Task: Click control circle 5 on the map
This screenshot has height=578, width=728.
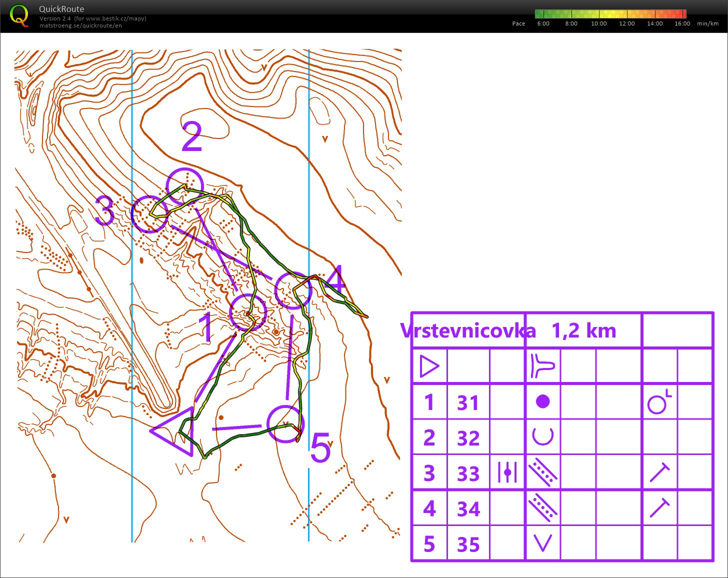Action: pyautogui.click(x=285, y=424)
